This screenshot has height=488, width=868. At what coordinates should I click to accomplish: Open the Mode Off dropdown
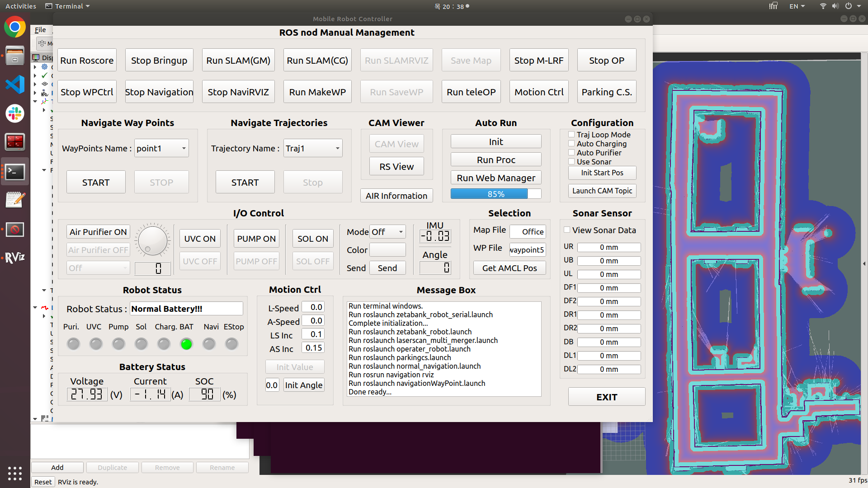(387, 232)
